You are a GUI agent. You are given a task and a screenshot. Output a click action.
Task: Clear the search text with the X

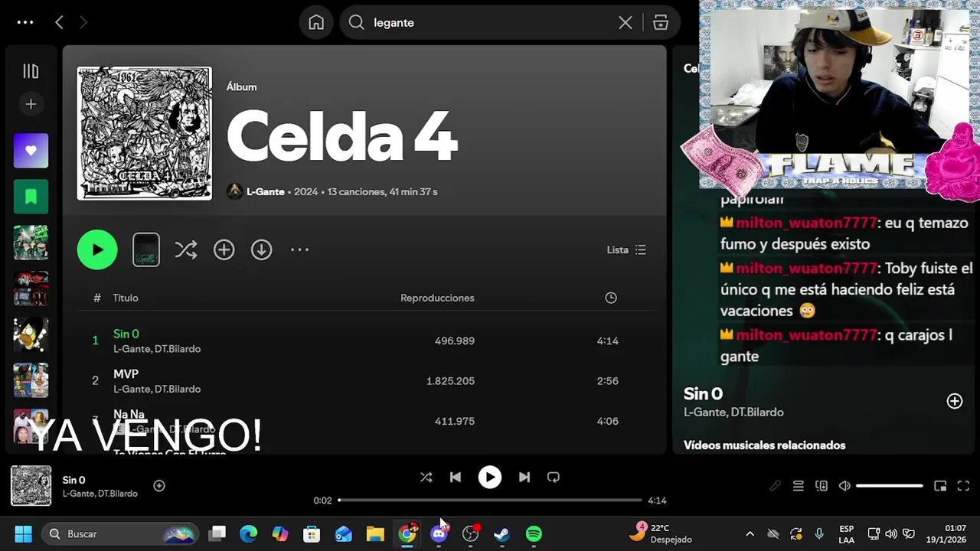tap(626, 22)
